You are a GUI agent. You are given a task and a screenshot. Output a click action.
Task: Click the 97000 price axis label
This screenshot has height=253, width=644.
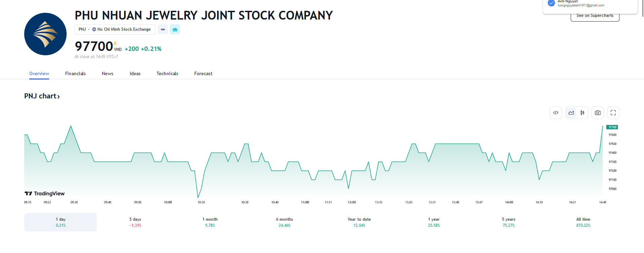click(x=612, y=189)
